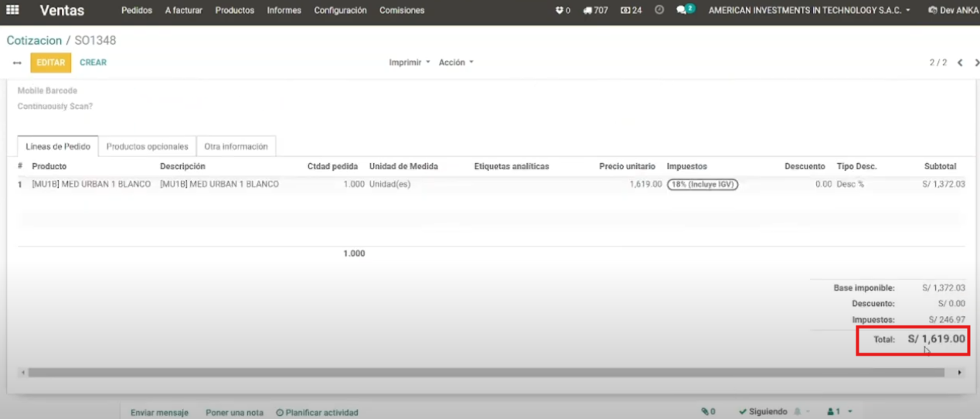This screenshot has height=419, width=980.
Task: Toggle the Siguiendo follow status
Action: point(762,412)
